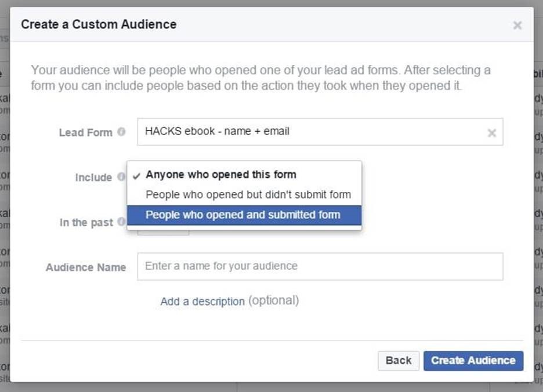Click the Audience Name label
The width and height of the screenshot is (543, 392).
click(x=86, y=267)
